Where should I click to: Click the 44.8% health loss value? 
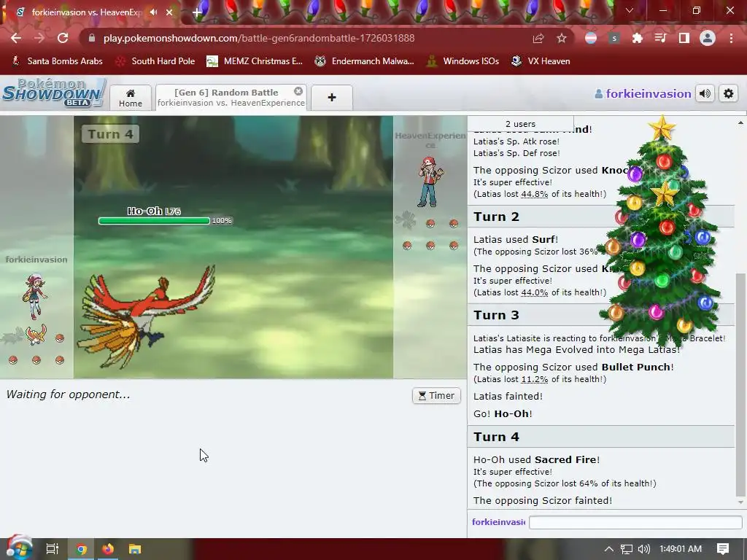coord(535,194)
